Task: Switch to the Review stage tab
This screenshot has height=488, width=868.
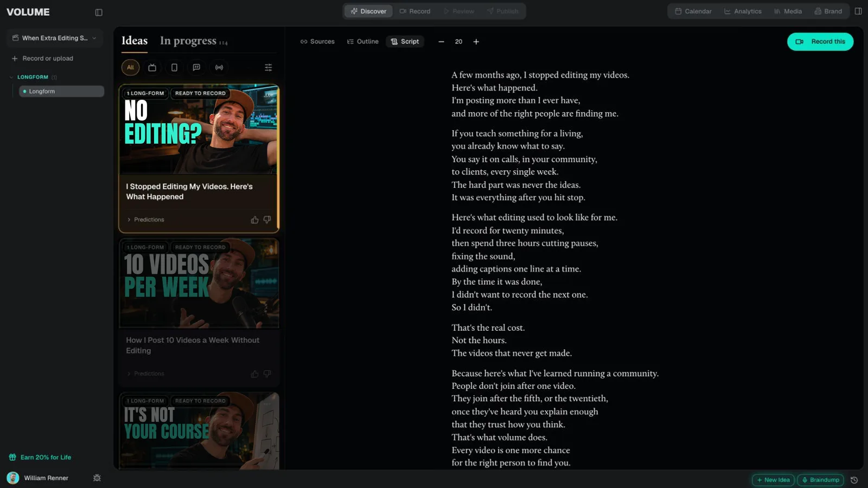Action: click(x=459, y=11)
